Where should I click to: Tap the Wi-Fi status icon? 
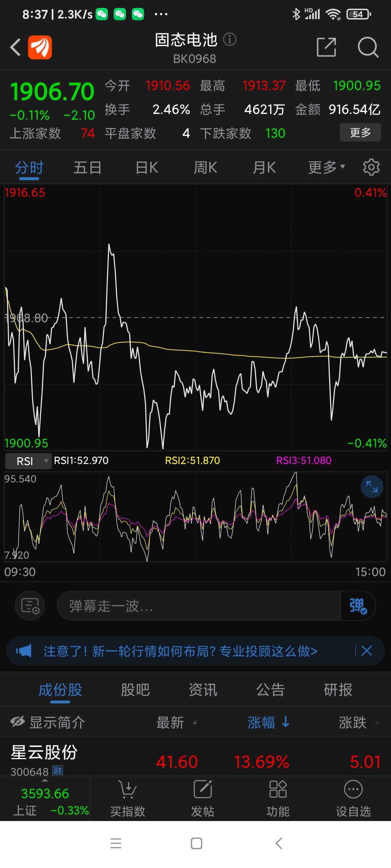pos(333,14)
